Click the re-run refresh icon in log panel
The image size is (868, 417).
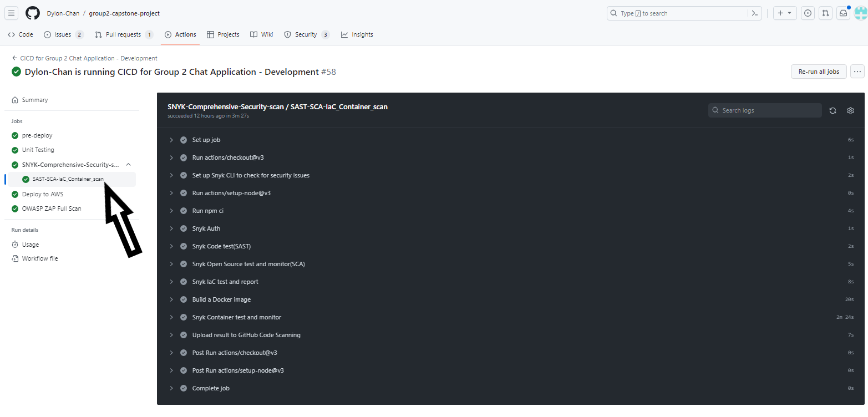pos(833,110)
